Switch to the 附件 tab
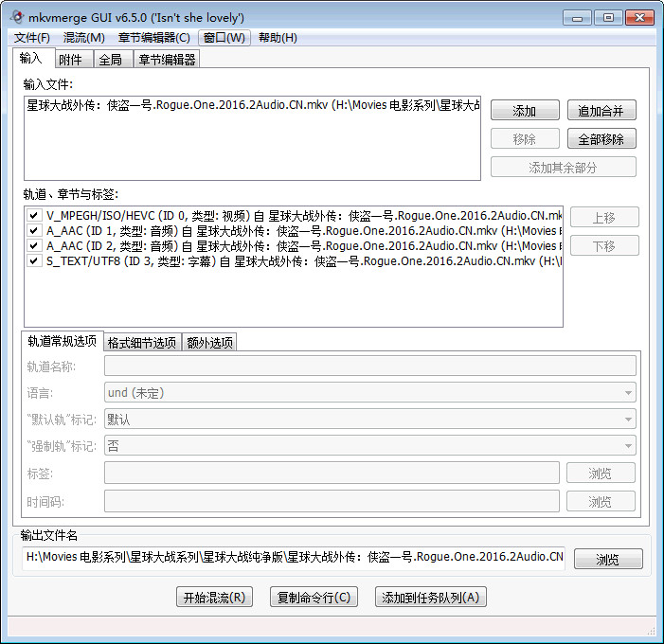Viewport: 664px width, 644px height. coord(70,60)
